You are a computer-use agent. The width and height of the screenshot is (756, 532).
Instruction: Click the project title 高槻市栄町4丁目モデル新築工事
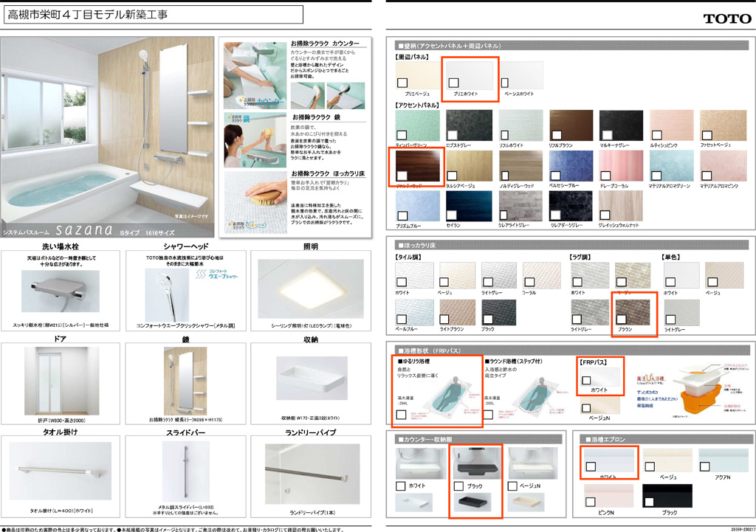88,15
